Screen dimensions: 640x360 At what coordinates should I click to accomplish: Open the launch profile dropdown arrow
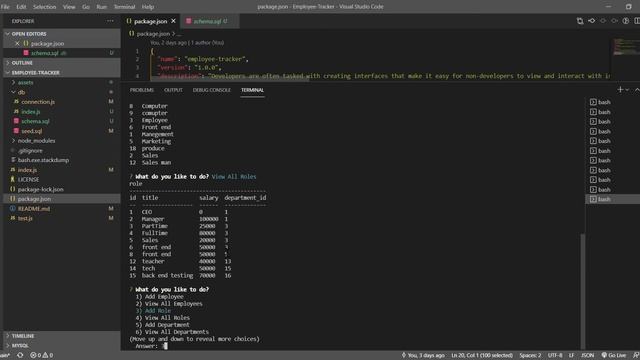tap(627, 90)
